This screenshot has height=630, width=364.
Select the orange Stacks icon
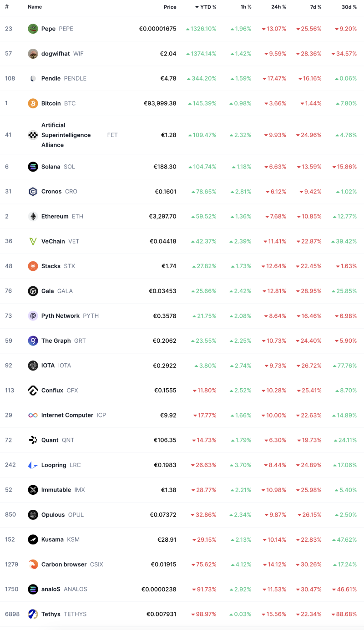33,266
